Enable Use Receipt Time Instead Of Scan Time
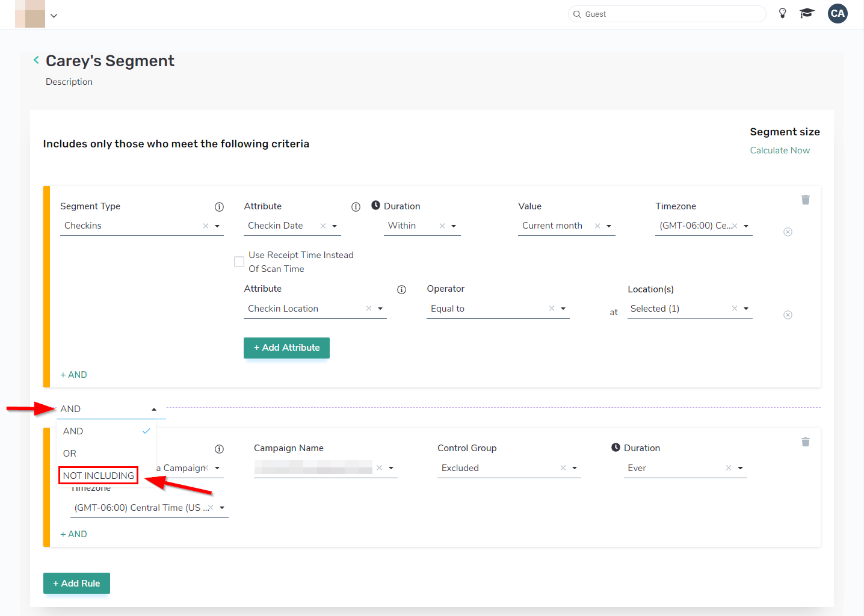Screen dimensions: 864x616 [x=239, y=262]
